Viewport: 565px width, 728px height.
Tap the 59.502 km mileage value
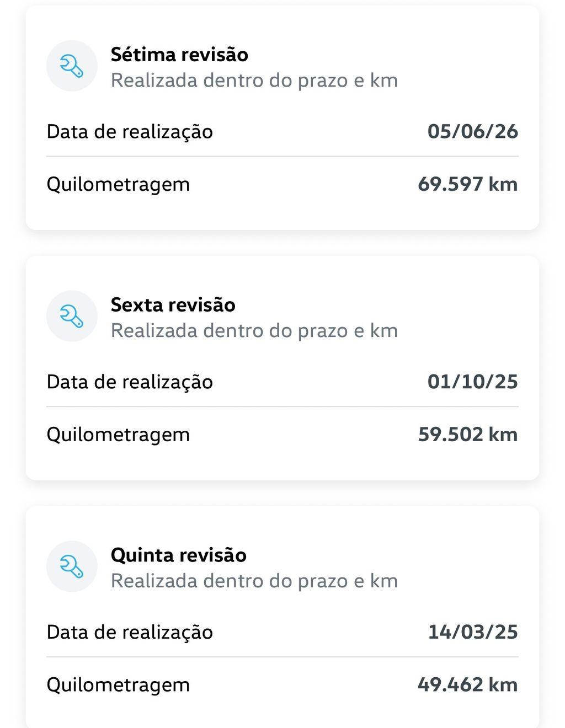coord(468,435)
